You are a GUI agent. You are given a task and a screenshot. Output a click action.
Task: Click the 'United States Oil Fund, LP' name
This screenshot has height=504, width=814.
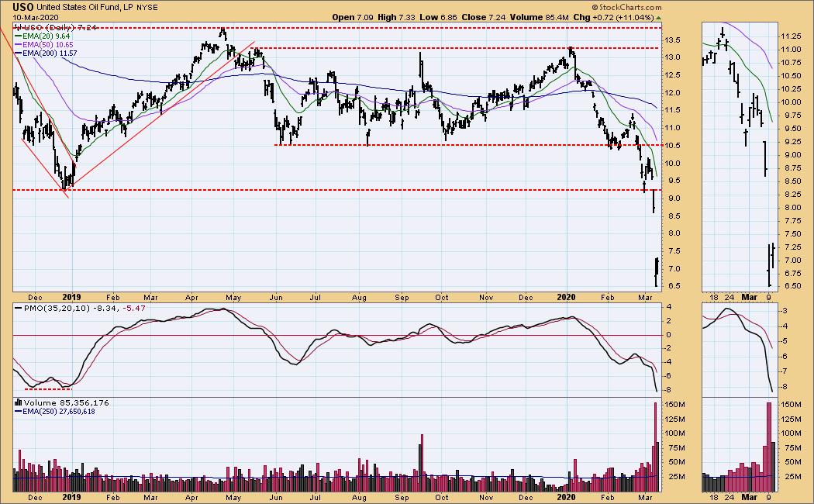(x=85, y=8)
